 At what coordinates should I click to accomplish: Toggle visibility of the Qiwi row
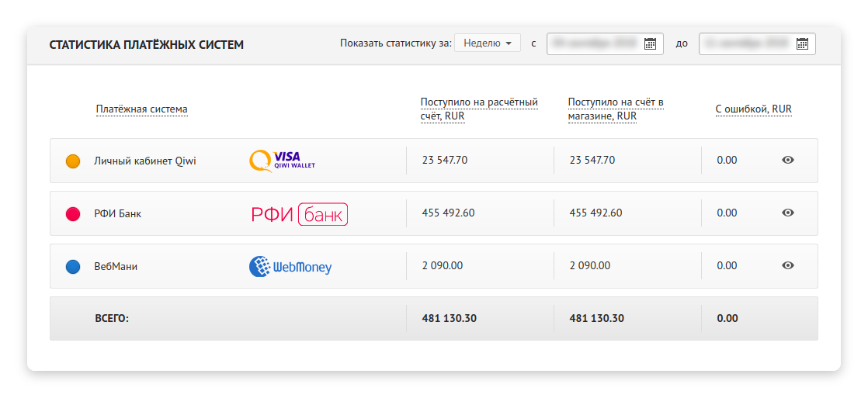(x=788, y=161)
